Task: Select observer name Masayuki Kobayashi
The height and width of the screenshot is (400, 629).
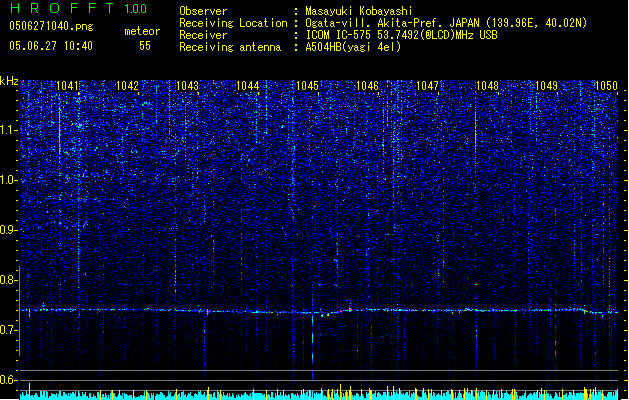Action: (x=359, y=11)
